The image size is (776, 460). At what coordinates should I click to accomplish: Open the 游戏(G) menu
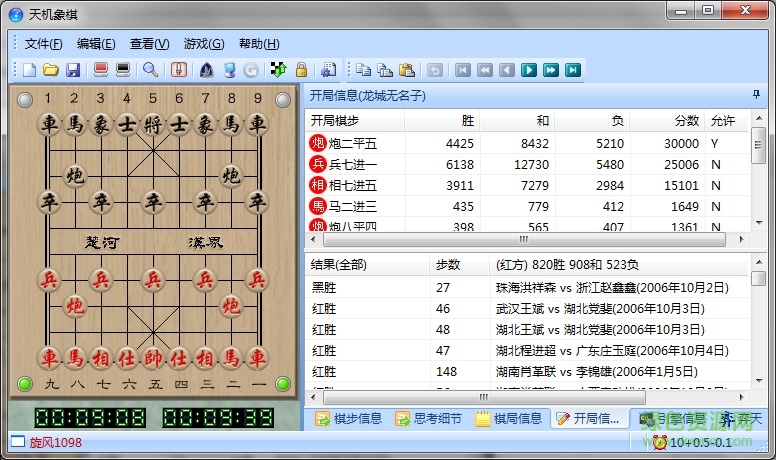(204, 44)
